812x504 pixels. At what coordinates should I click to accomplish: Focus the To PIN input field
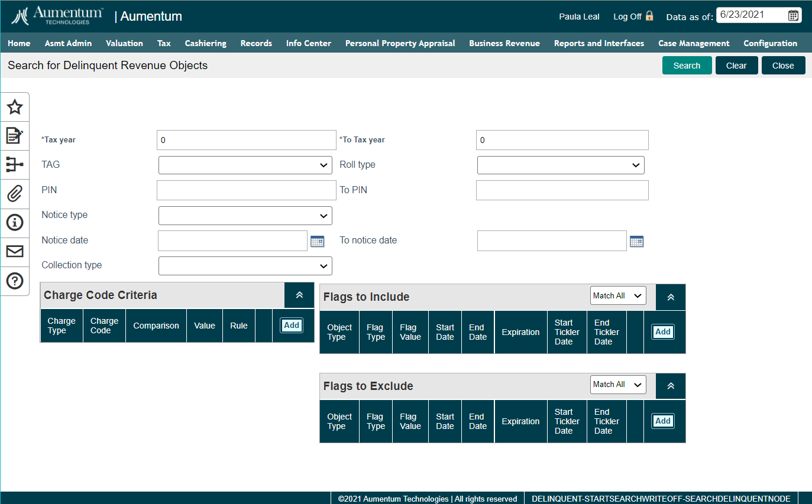point(562,190)
